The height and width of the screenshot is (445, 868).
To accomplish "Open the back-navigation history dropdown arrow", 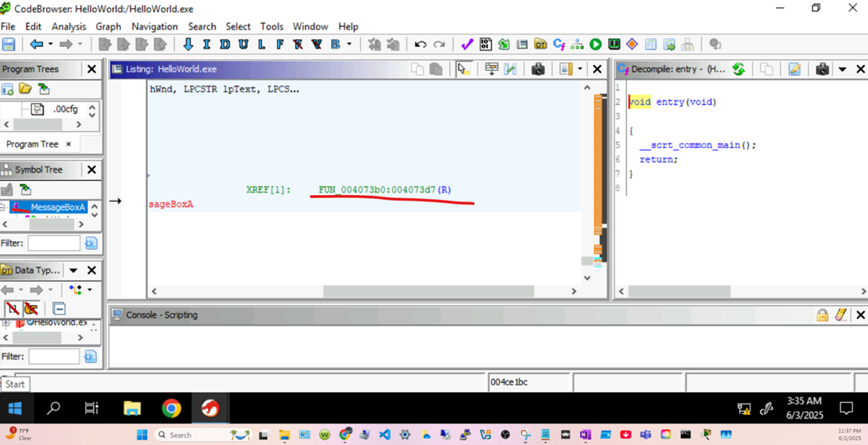I will pyautogui.click(x=51, y=45).
